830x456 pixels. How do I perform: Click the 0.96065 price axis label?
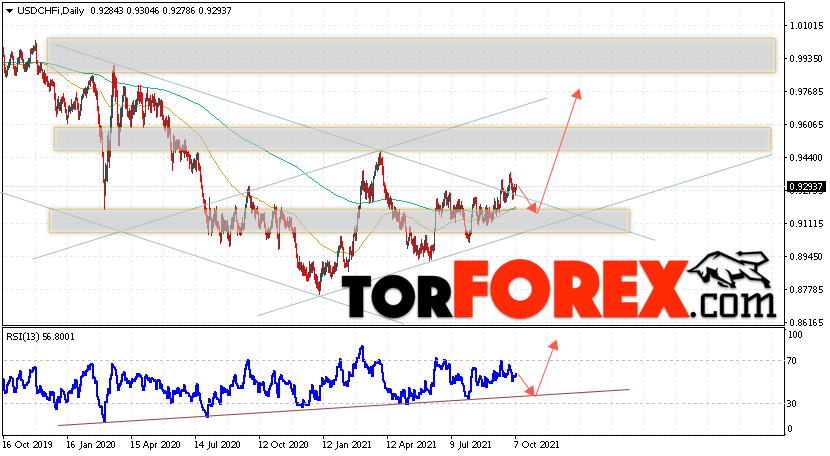pos(806,124)
